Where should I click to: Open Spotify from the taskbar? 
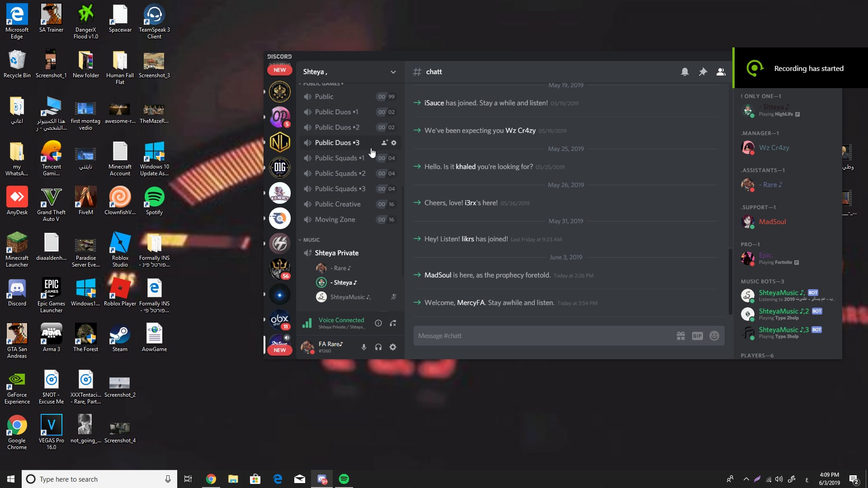344,479
